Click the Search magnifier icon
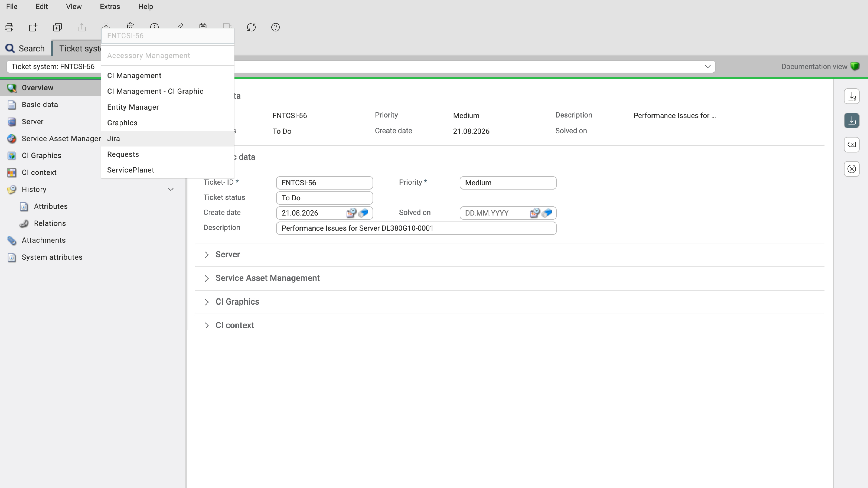Viewport: 868px width, 488px height. (10, 49)
